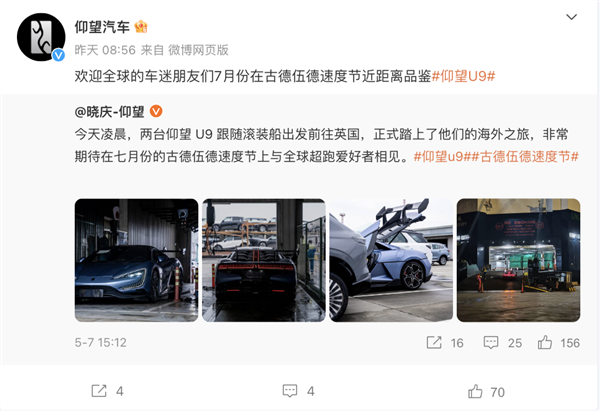Click the repost icon showing 16
This screenshot has width=600, height=411.
tap(434, 342)
